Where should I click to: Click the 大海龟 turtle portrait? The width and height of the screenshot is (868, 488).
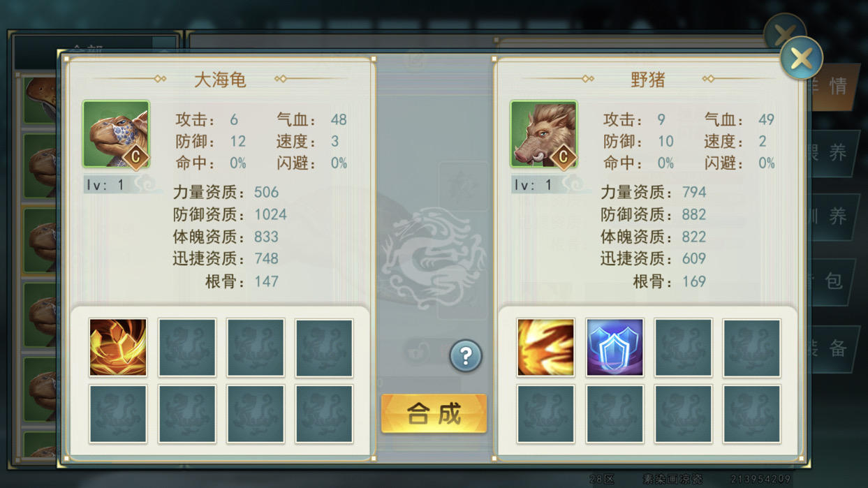coord(116,135)
